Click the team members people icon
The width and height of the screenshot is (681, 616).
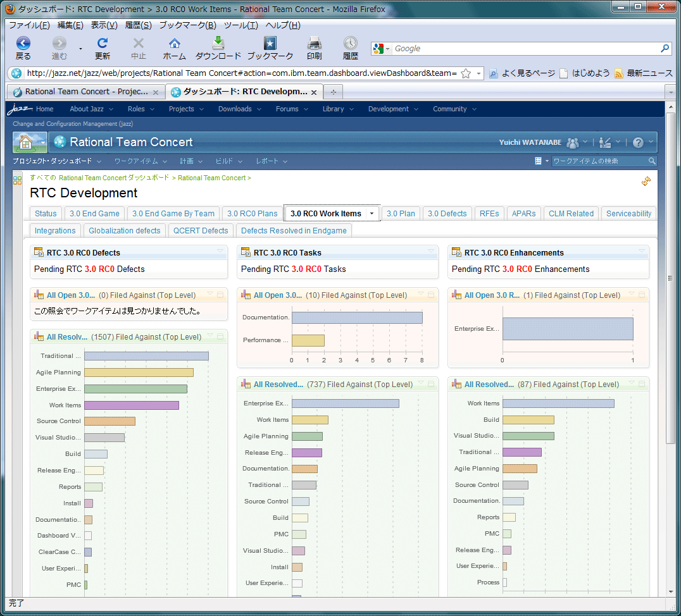[573, 142]
